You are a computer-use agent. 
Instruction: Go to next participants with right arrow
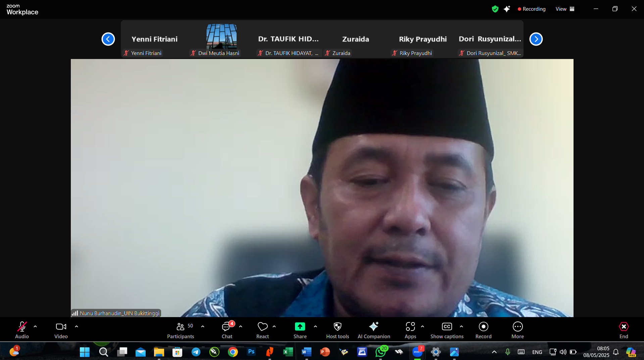tap(536, 39)
